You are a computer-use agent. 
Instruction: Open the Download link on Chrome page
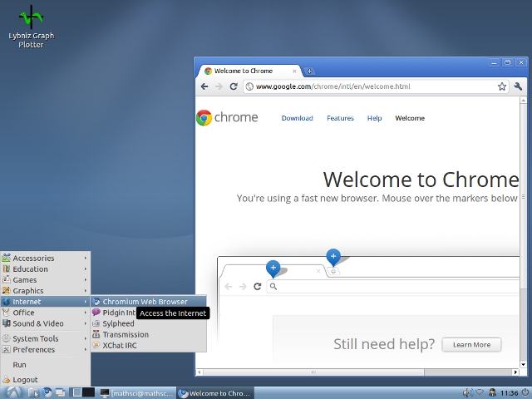297,118
